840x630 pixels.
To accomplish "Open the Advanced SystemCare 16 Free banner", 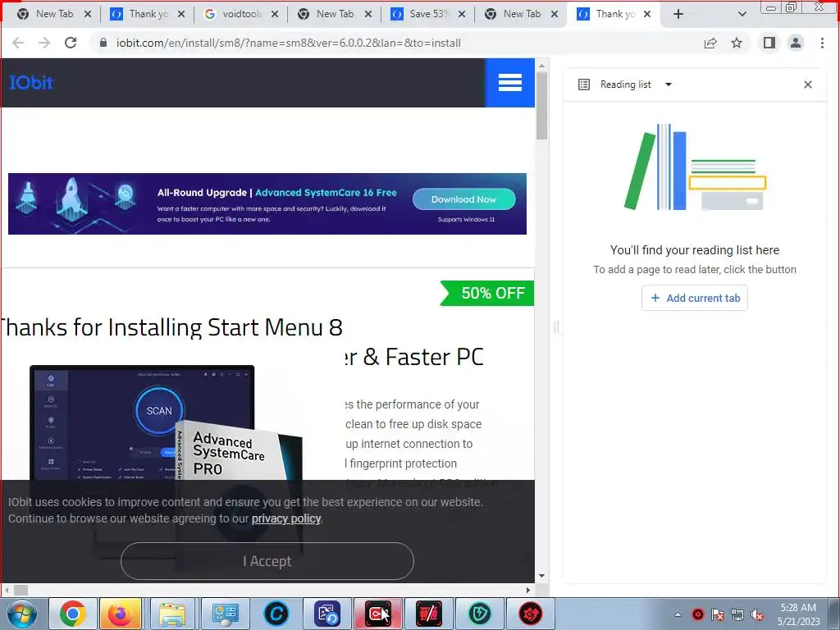I will coord(267,203).
